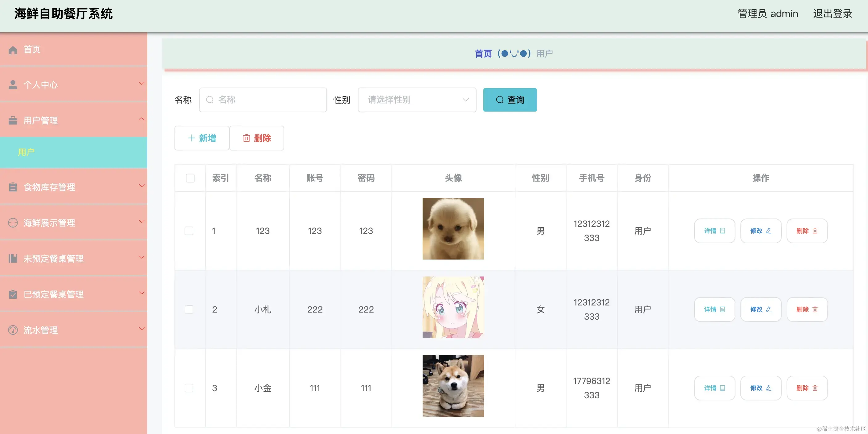868x434 pixels.
Task: Toggle the select-all header checkbox
Action: coord(190,178)
